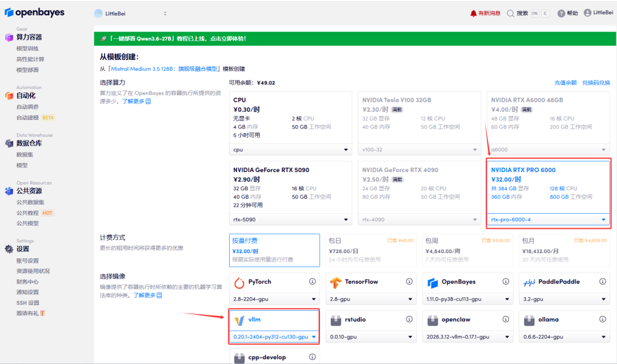Click the TensorFlow logo icon
This screenshot has height=364, width=617.
point(336,282)
